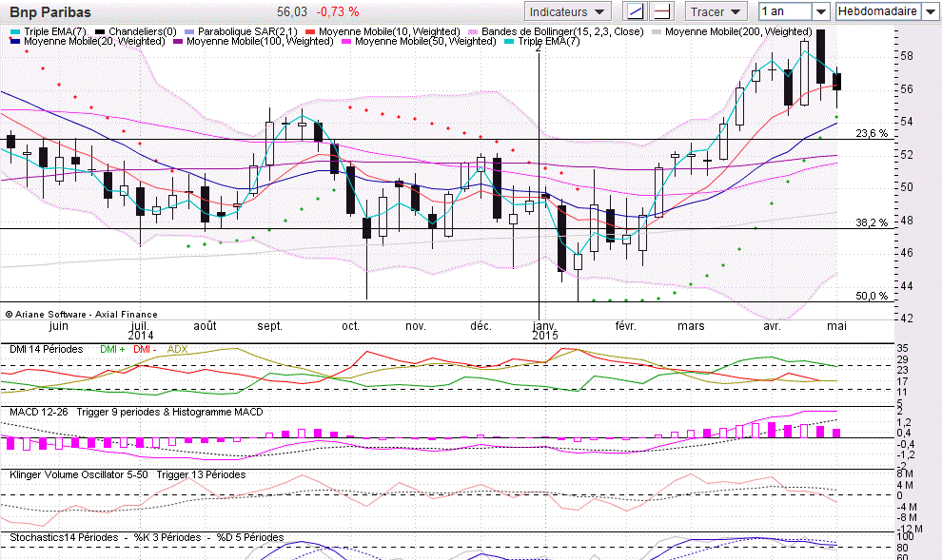The height and width of the screenshot is (560, 942).
Task: Click the 'mars' label on the time axis
Action: pyautogui.click(x=691, y=326)
